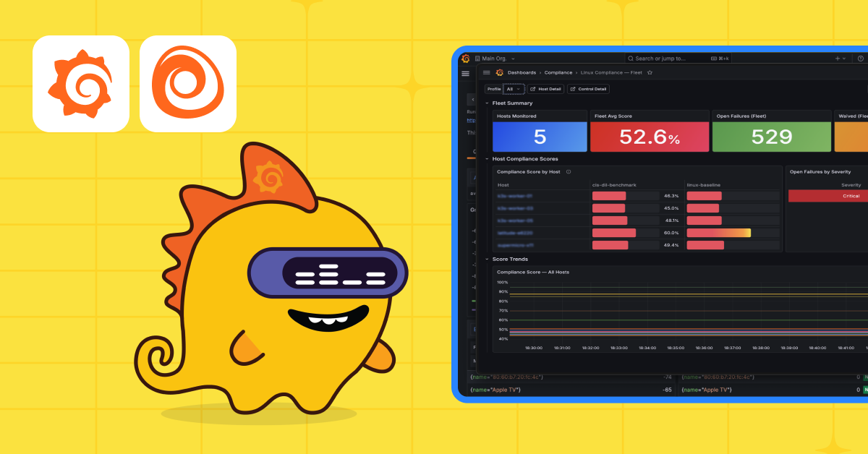
Task: Click the Open Failures (Fleet) panel title
Action: [x=741, y=116]
